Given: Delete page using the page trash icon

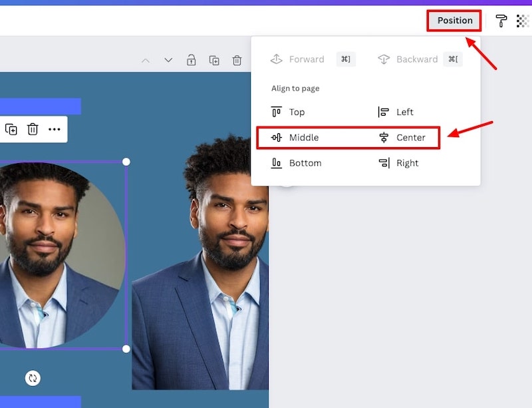Looking at the screenshot, I should [237, 61].
